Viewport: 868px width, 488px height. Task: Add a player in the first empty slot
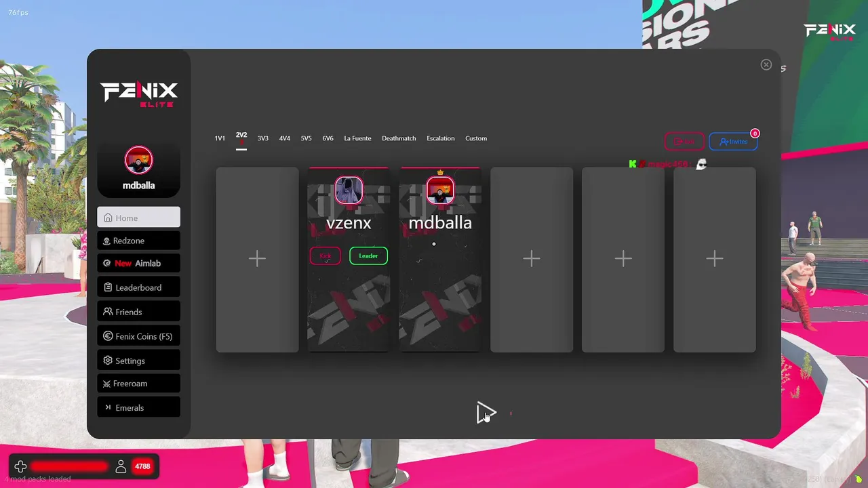click(257, 260)
